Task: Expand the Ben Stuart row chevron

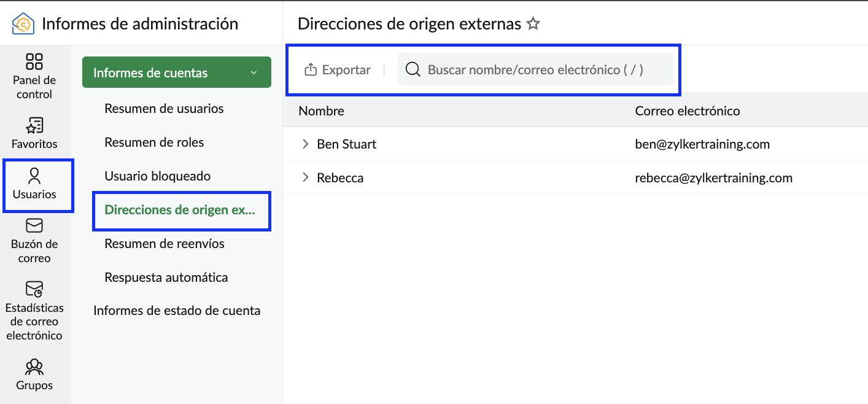Action: [x=305, y=144]
